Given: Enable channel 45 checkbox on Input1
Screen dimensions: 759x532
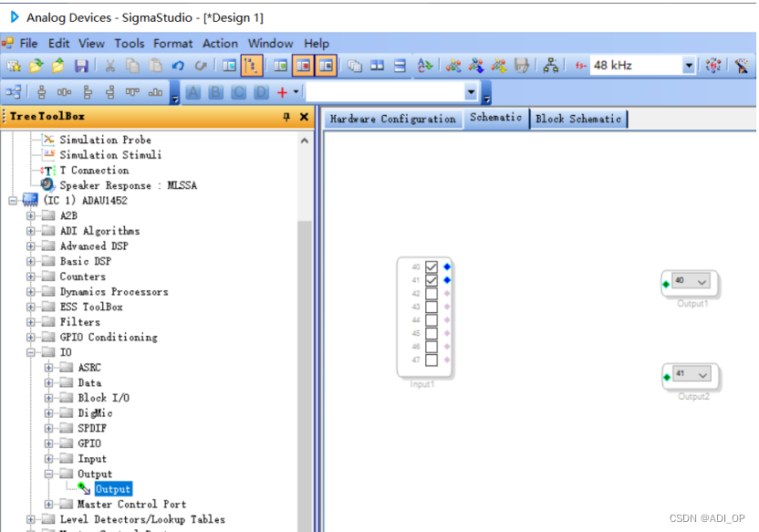Looking at the screenshot, I should coord(431,334).
